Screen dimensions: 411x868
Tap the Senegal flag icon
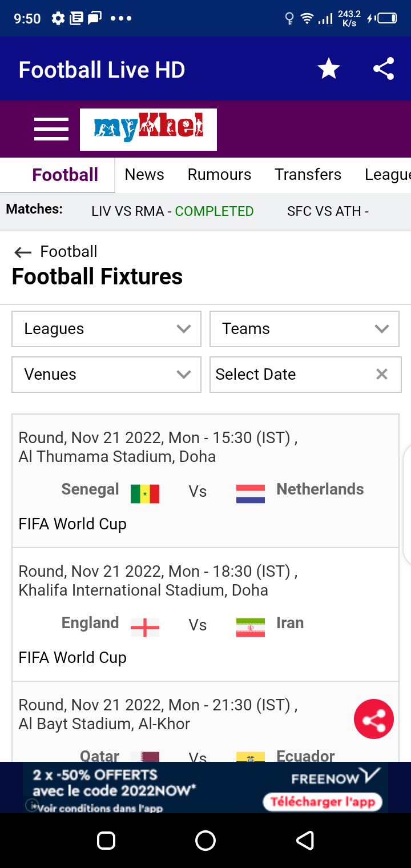(x=145, y=493)
